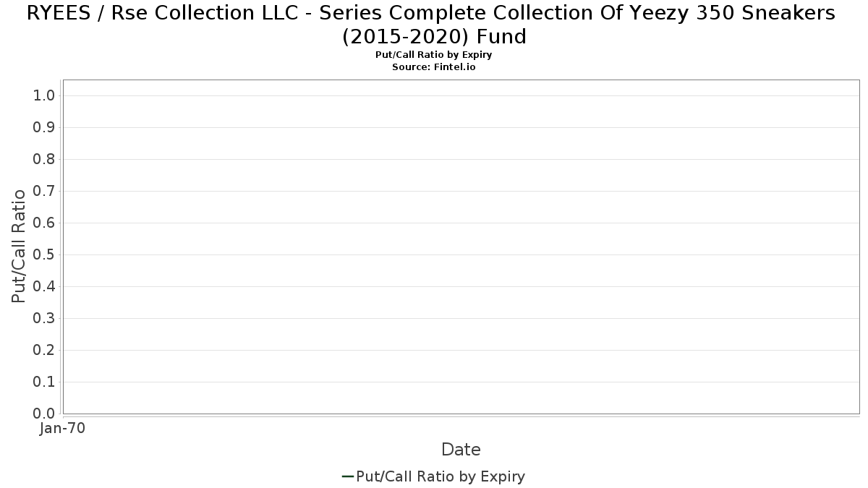The image size is (868, 488).
Task: Click the vertical 'Put/Call Ratio' y-axis title
Action: (19, 246)
